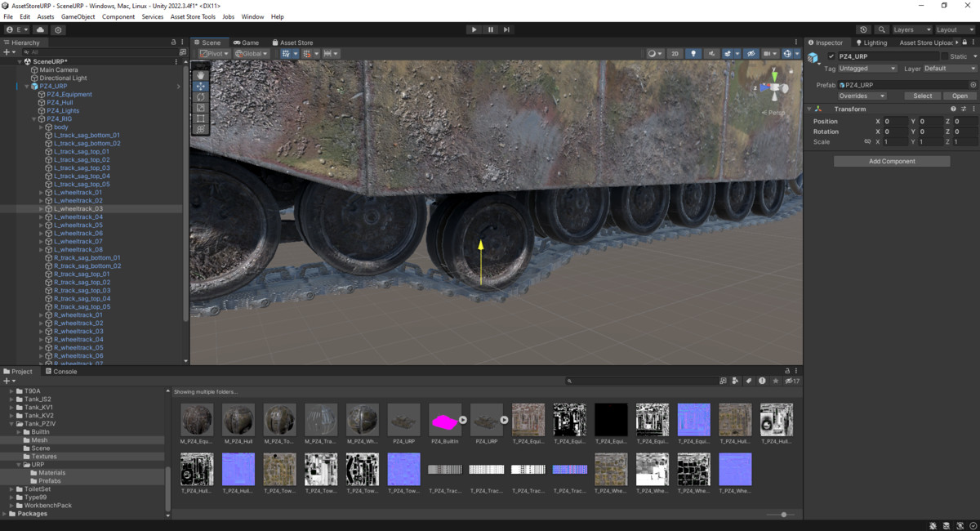This screenshot has width=980, height=531.
Task: Click the Play button
Action: tap(474, 29)
